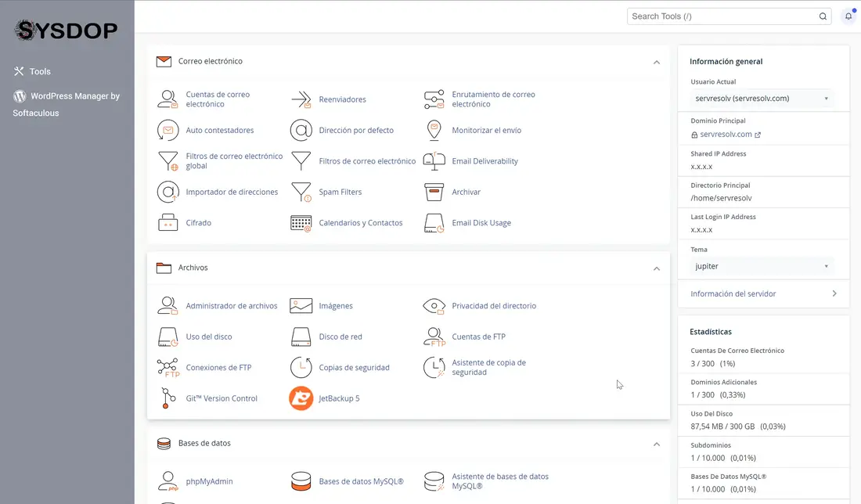Click the Email Deliverability mailbox icon
Image resolution: width=861 pixels, height=504 pixels.
tap(434, 161)
